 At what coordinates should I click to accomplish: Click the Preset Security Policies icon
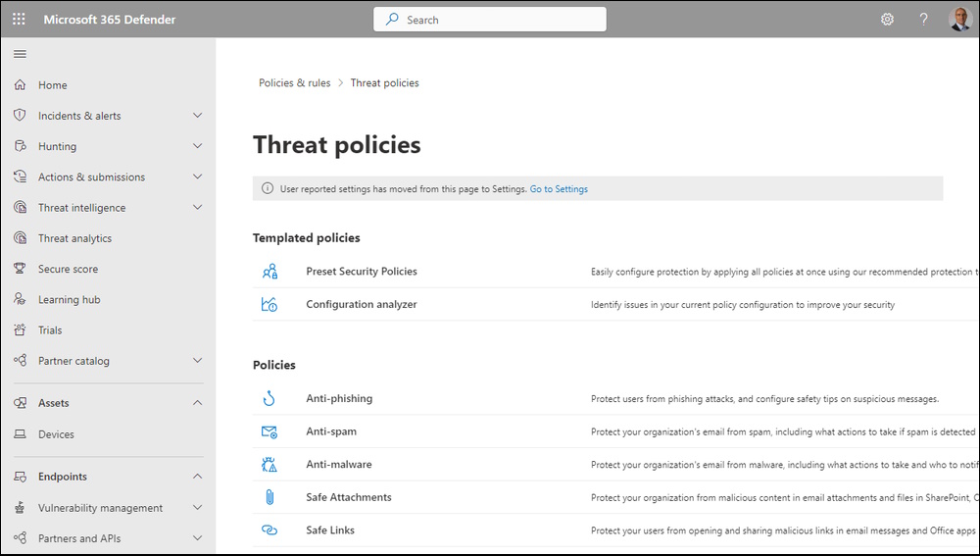(269, 272)
